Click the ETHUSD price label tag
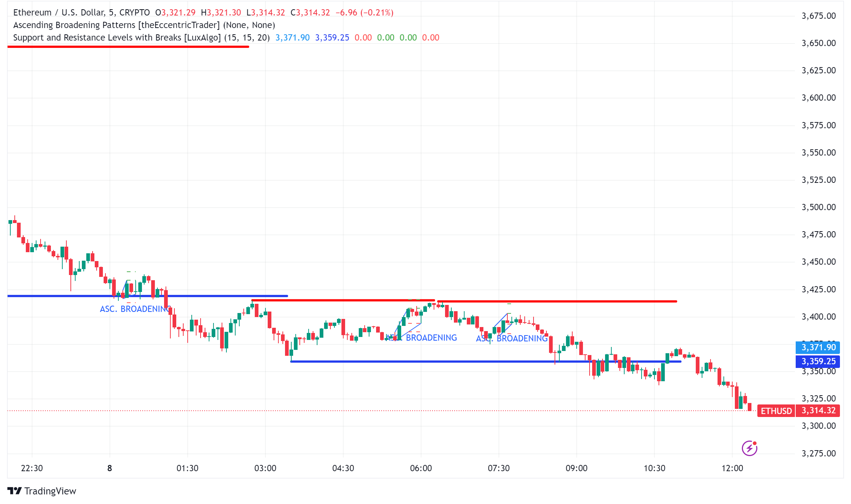The width and height of the screenshot is (851, 504). tap(776, 411)
